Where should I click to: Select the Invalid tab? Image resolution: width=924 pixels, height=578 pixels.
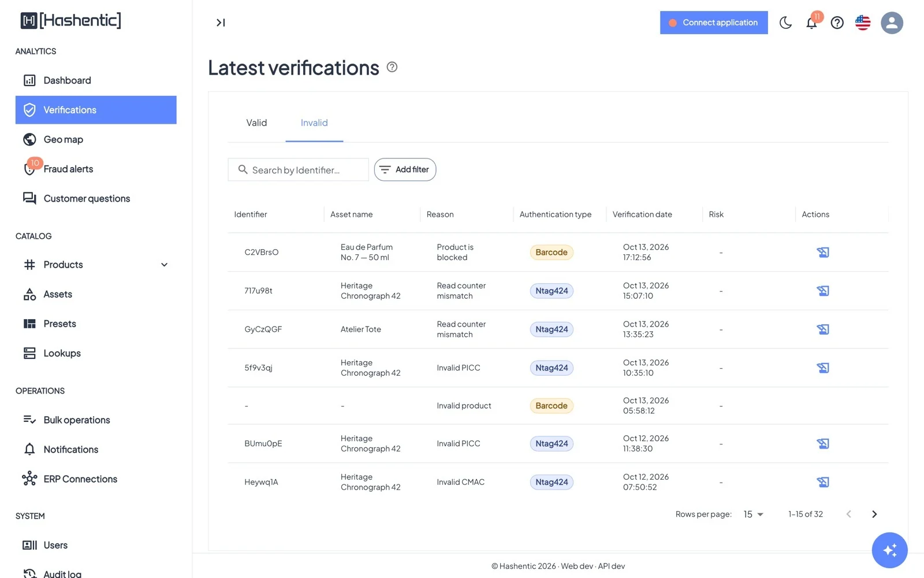point(314,123)
